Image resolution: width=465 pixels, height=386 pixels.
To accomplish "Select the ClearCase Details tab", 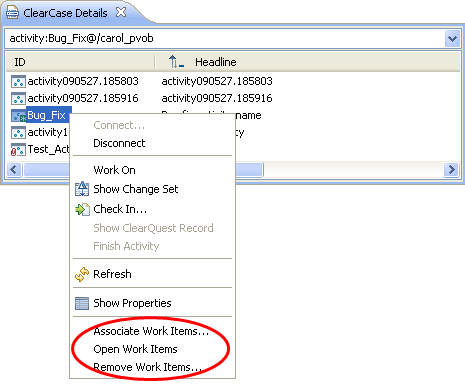I will pyautogui.click(x=65, y=13).
